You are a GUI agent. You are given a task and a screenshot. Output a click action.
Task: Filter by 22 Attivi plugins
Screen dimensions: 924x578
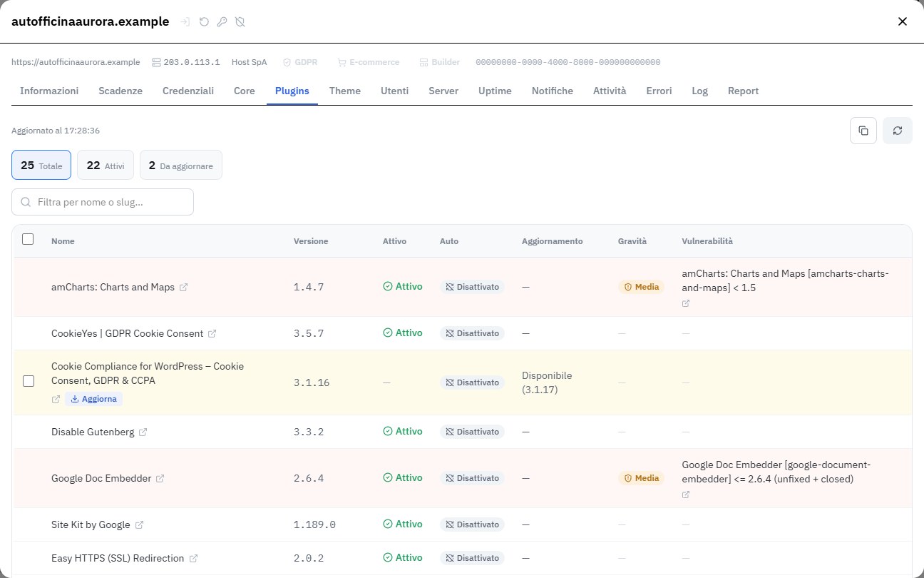[106, 165]
